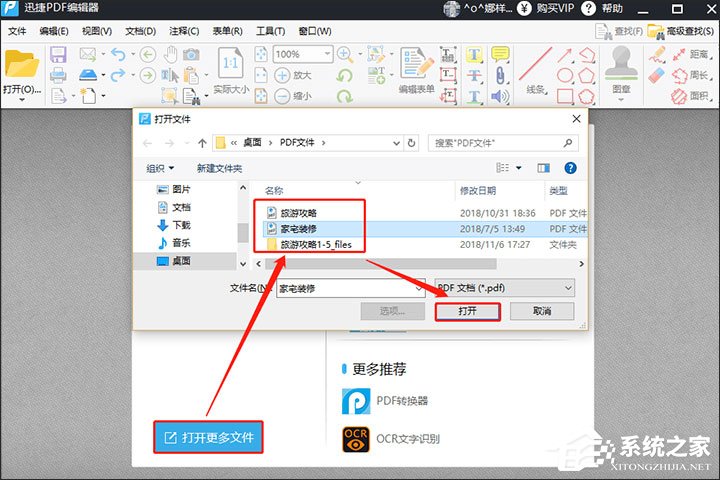Viewport: 720px width, 480px height.
Task: Select the 线条 line drawing tool
Action: point(535,71)
